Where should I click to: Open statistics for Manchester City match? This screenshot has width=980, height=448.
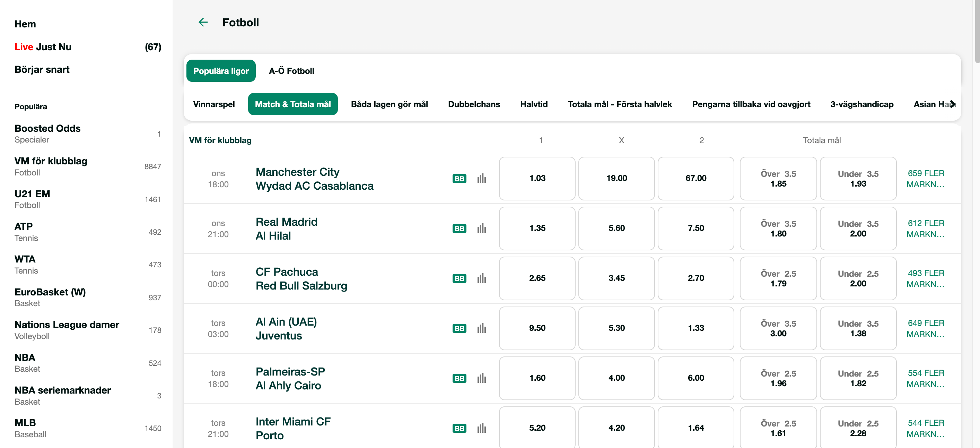pyautogui.click(x=482, y=179)
